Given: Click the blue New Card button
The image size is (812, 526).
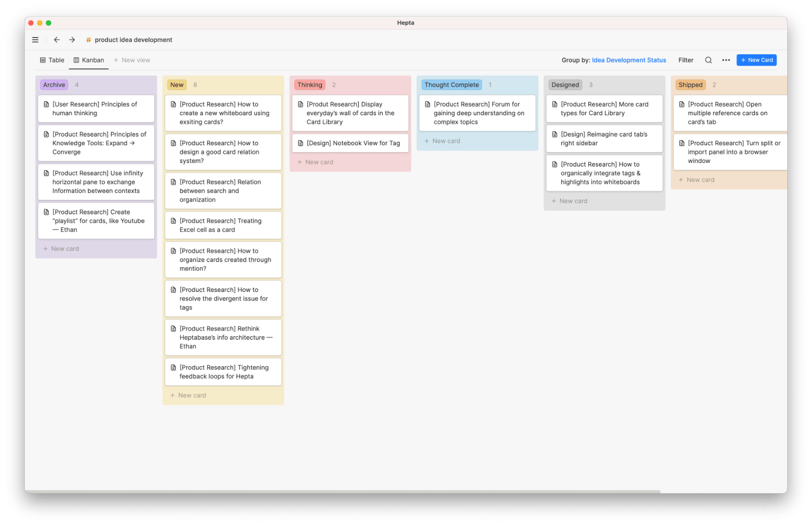Looking at the screenshot, I should coord(756,60).
